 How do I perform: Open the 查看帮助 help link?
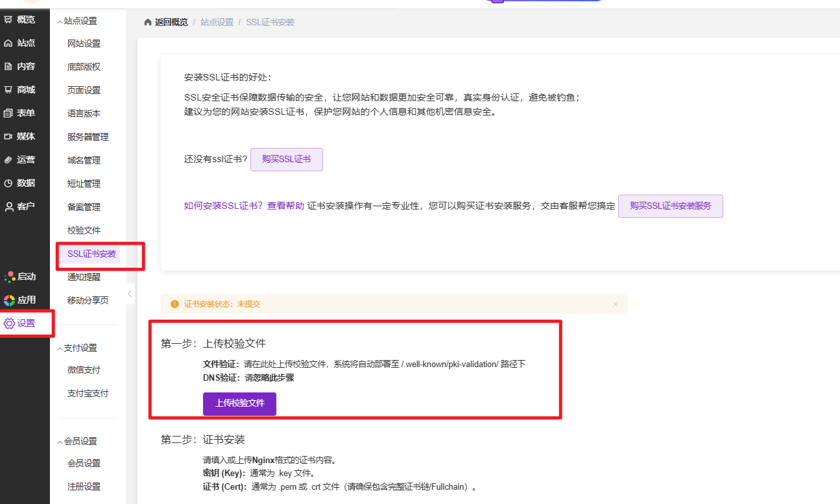tap(285, 206)
